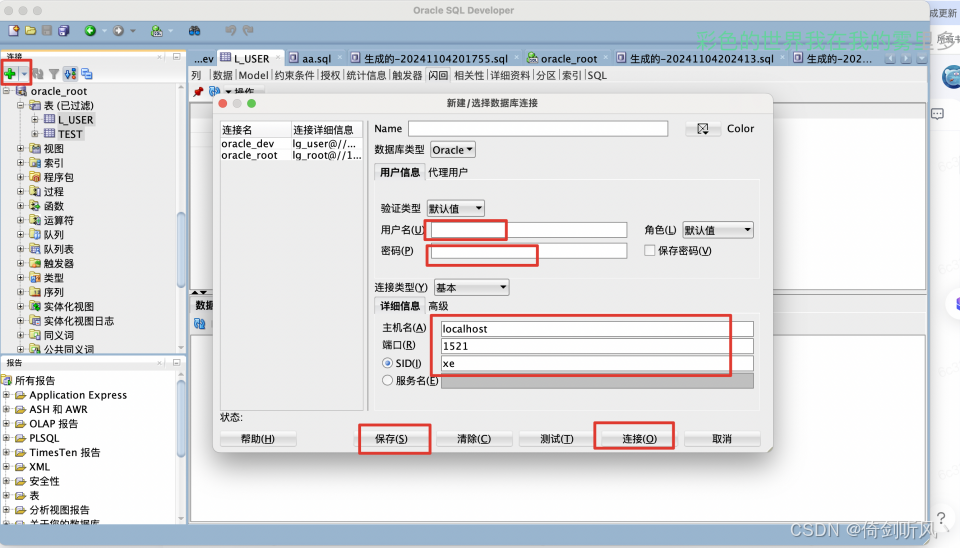The image size is (960, 548).
Task: Check the Save password (保存密码) checkbox
Action: [x=650, y=250]
